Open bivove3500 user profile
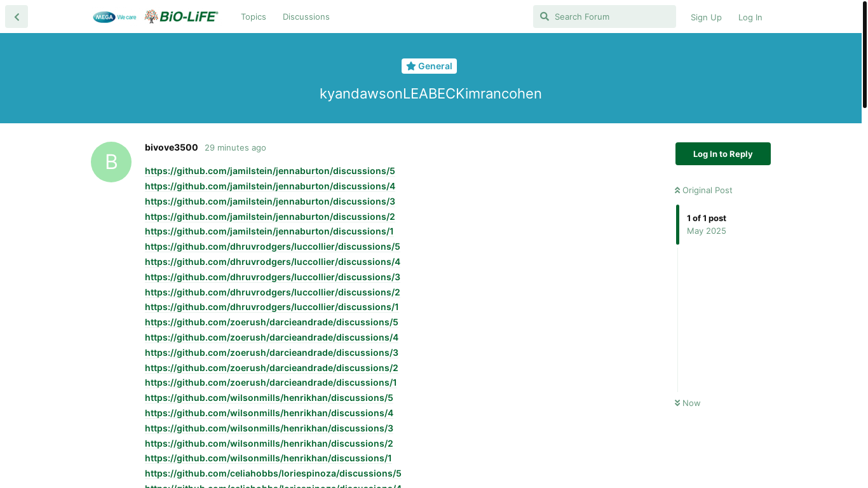Image resolution: width=868 pixels, height=488 pixels. pos(172,147)
